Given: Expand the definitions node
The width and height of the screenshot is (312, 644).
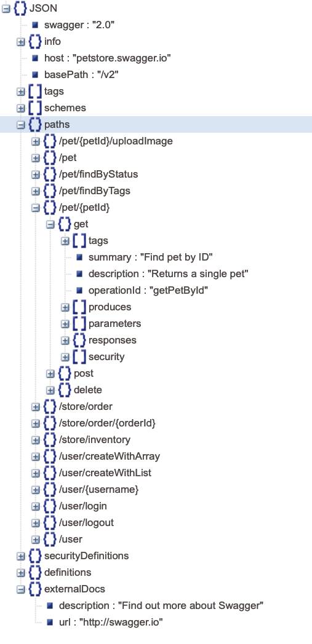Looking at the screenshot, I should [x=20, y=573].
